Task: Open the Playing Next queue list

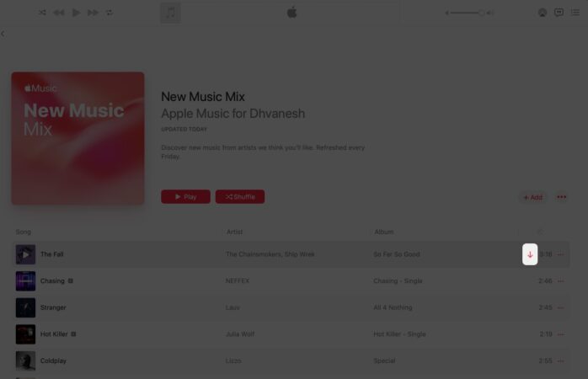Action: coord(575,13)
